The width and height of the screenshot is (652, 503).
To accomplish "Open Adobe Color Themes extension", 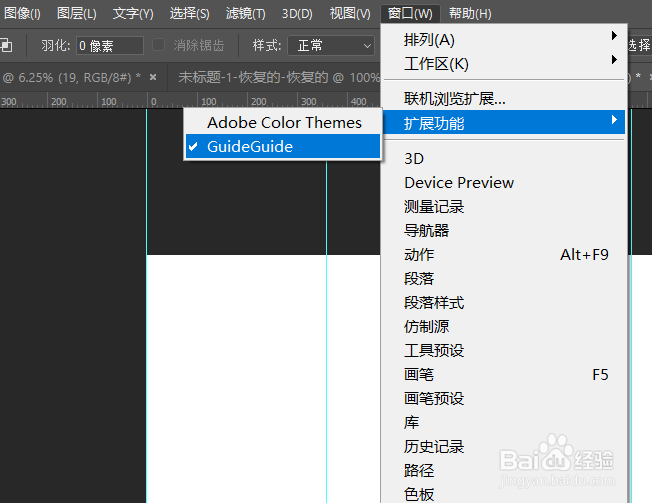I will (283, 123).
